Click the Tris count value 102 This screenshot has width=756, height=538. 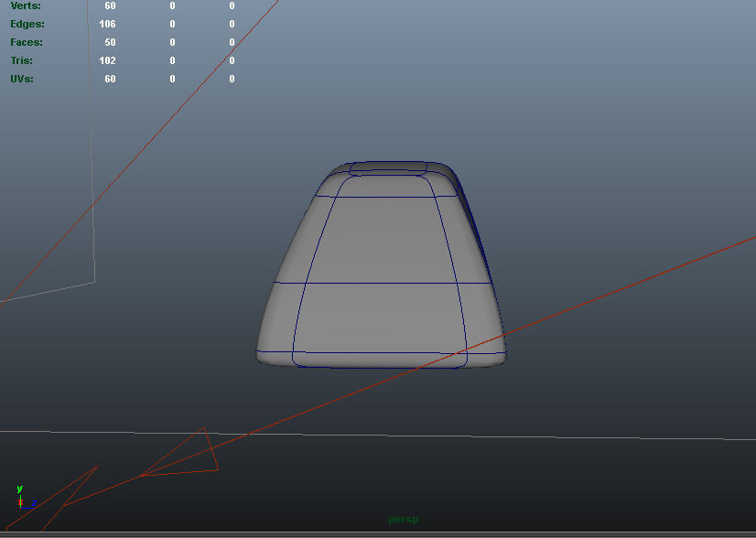107,60
